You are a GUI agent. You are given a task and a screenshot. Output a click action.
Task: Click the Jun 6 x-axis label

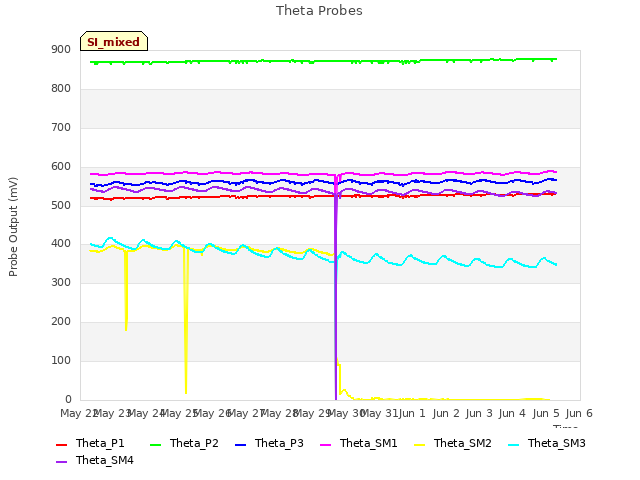tap(579, 413)
